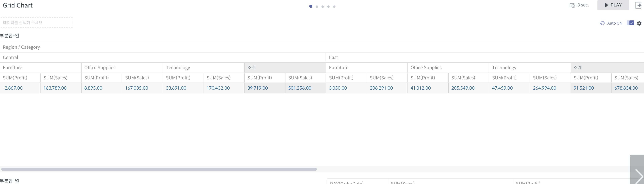Click Furniture header under East

pyautogui.click(x=367, y=68)
